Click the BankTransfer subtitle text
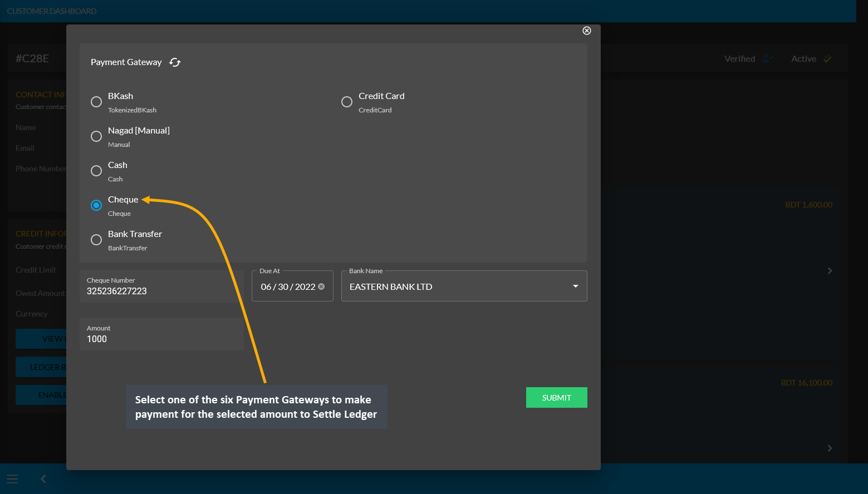Image resolution: width=868 pixels, height=494 pixels. (127, 248)
